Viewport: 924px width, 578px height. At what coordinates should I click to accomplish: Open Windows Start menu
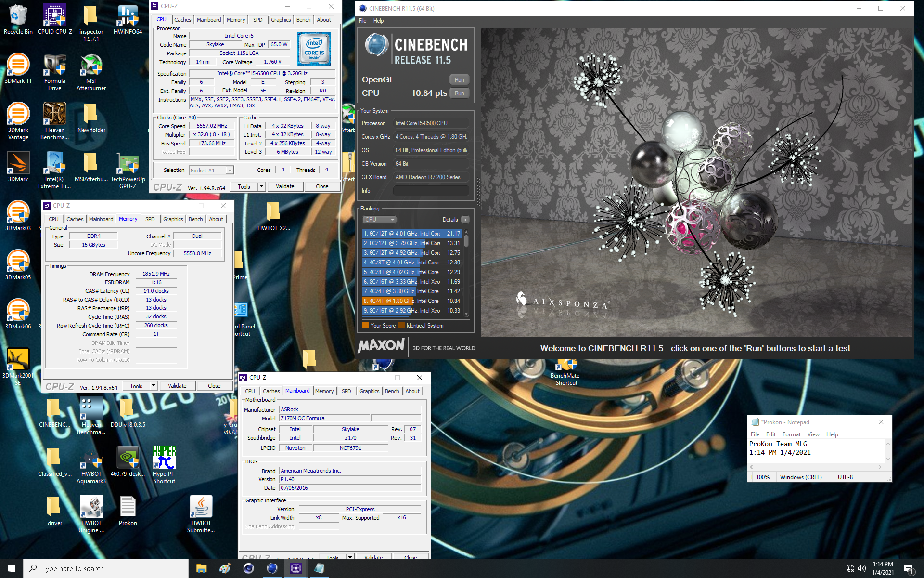click(x=12, y=568)
